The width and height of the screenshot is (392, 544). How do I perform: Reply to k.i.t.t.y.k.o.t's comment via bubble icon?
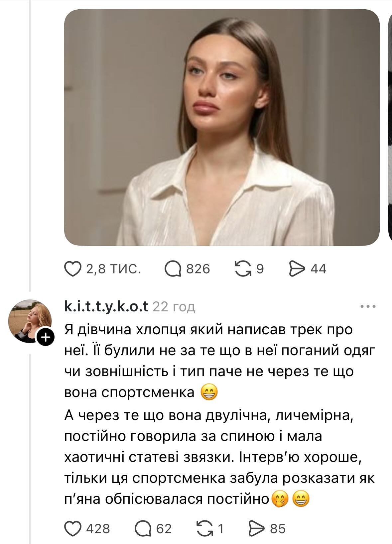(x=143, y=528)
